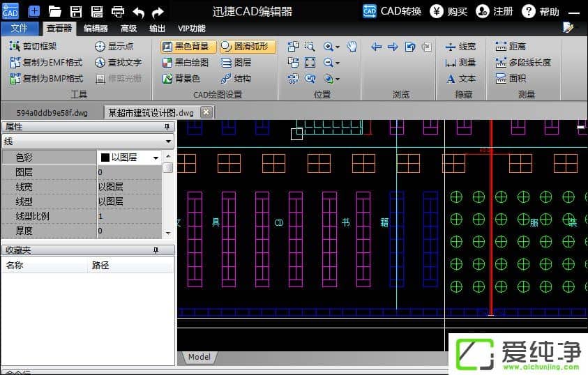Activate the hand pan tool
588x375 pixels.
click(x=352, y=47)
